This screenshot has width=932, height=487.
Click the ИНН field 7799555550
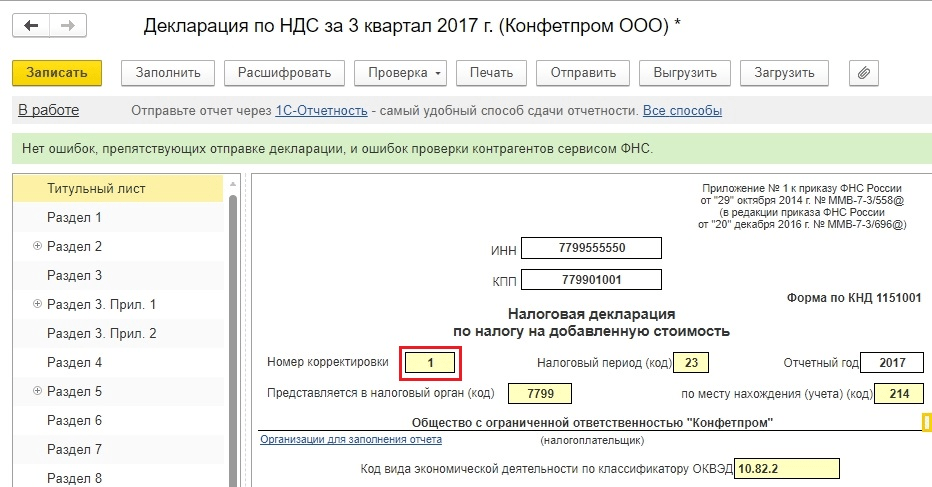coord(591,248)
